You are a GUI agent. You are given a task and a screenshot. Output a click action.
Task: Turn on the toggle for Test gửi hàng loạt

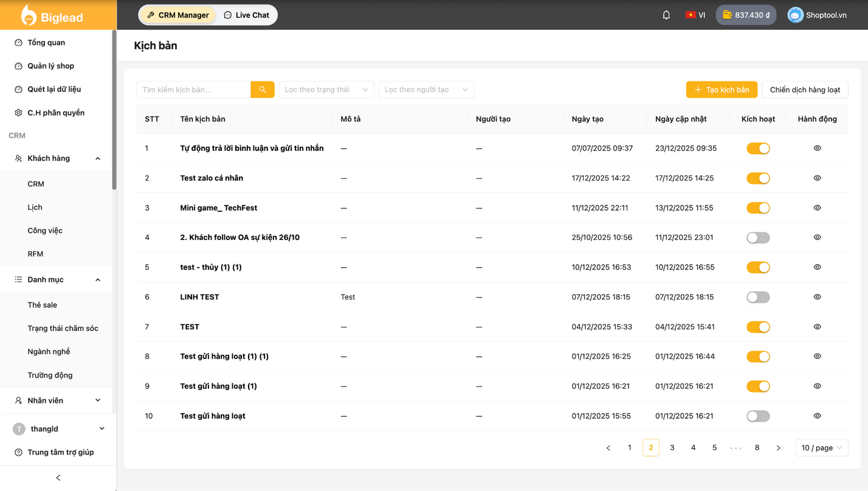(758, 416)
